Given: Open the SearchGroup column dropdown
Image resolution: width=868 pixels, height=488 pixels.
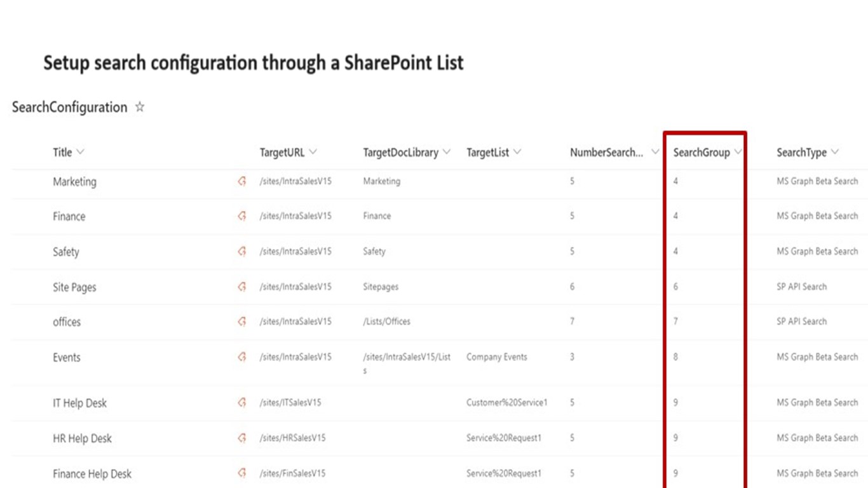Looking at the screenshot, I should pos(738,152).
